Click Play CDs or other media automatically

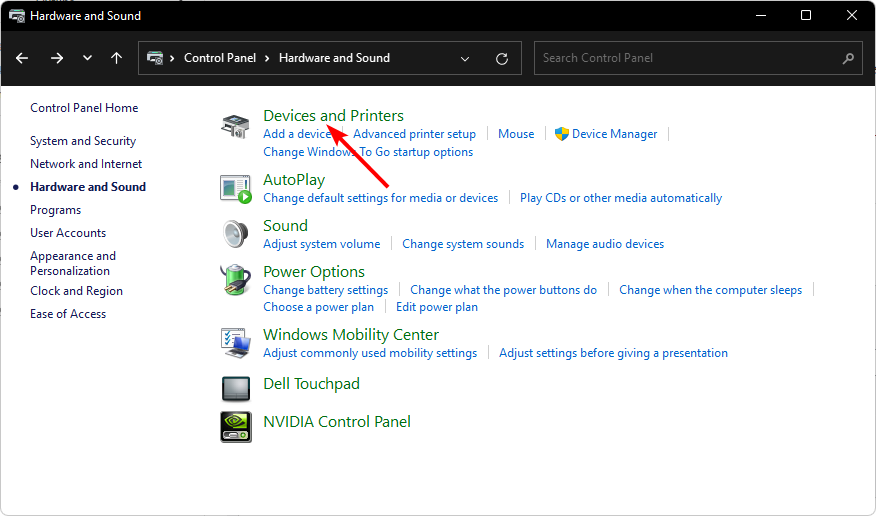click(x=621, y=198)
